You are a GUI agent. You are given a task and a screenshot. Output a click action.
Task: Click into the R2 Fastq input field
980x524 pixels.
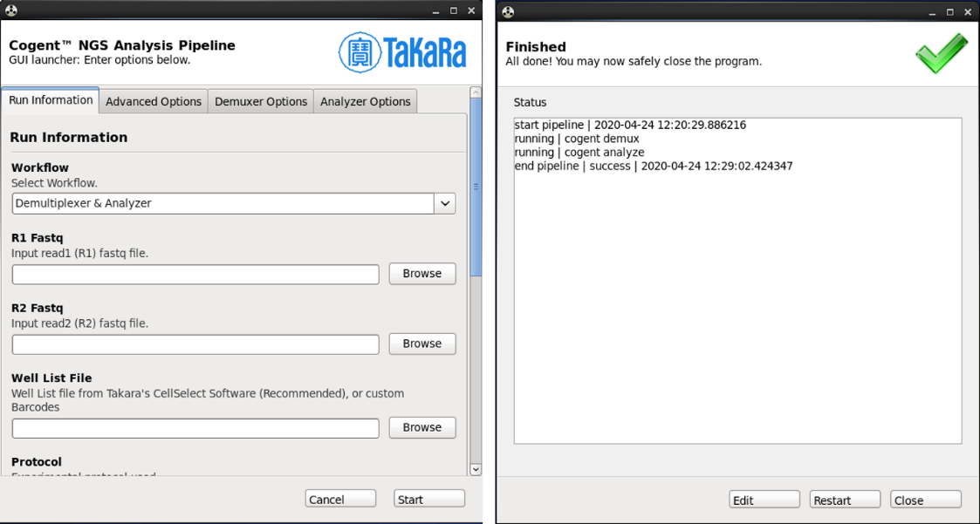coord(195,344)
